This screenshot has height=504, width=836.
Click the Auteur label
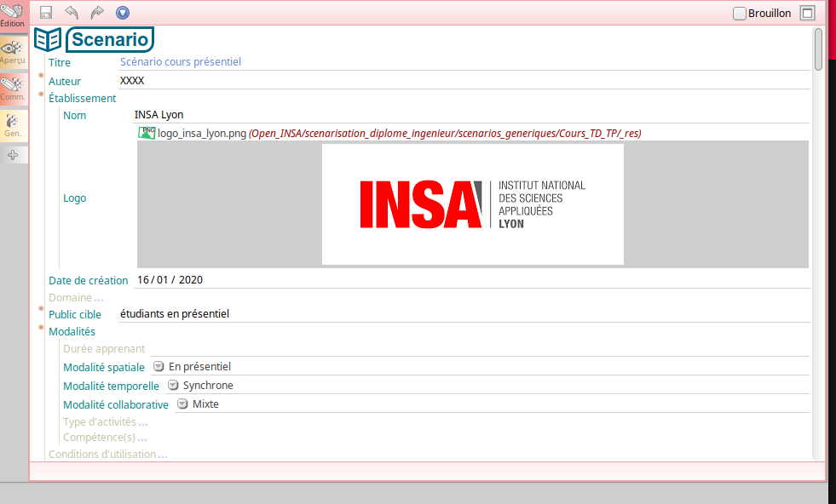(x=65, y=82)
